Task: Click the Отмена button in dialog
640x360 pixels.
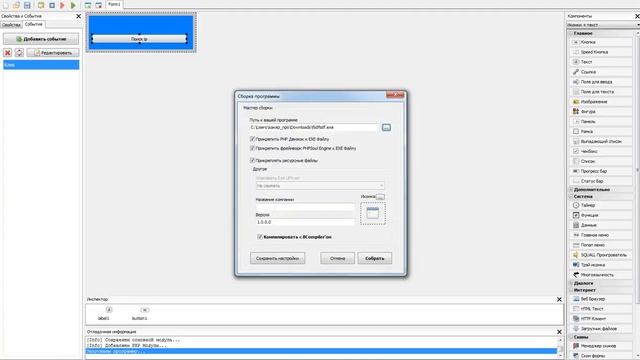Action: (338, 258)
